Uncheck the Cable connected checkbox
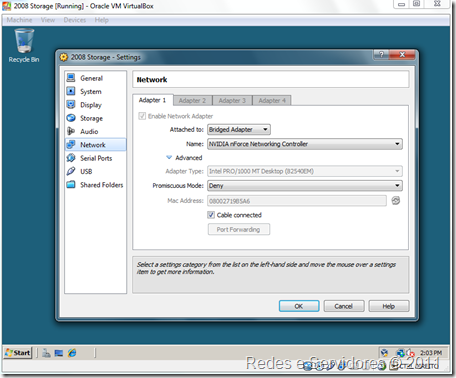Image resolution: width=456 pixels, height=378 pixels. pos(211,215)
